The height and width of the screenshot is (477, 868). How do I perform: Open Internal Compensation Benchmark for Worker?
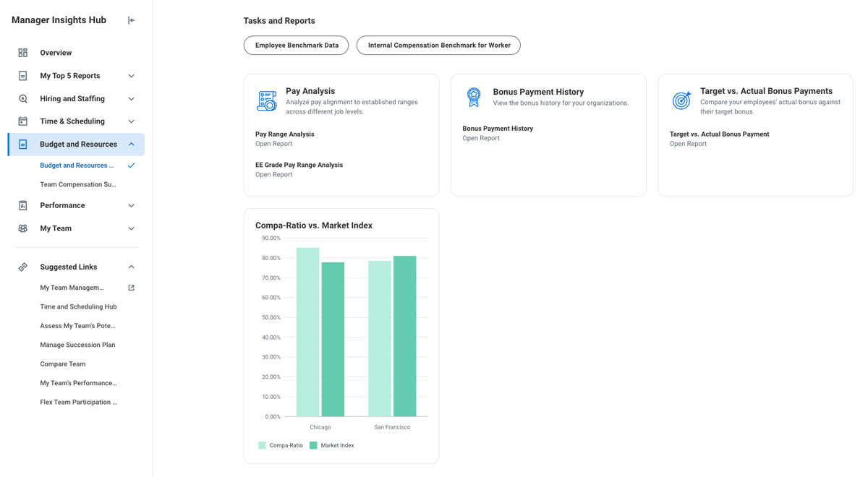pos(438,46)
